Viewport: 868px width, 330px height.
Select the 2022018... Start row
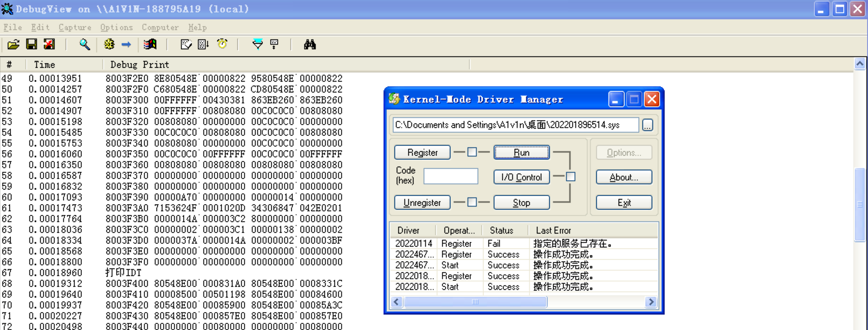[x=524, y=286]
